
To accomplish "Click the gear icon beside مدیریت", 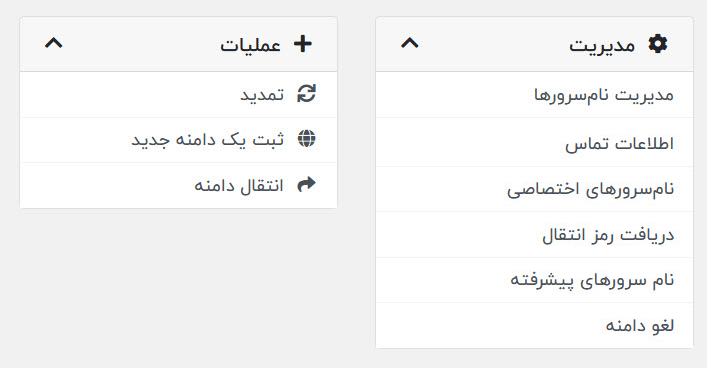I will click(x=658, y=44).
